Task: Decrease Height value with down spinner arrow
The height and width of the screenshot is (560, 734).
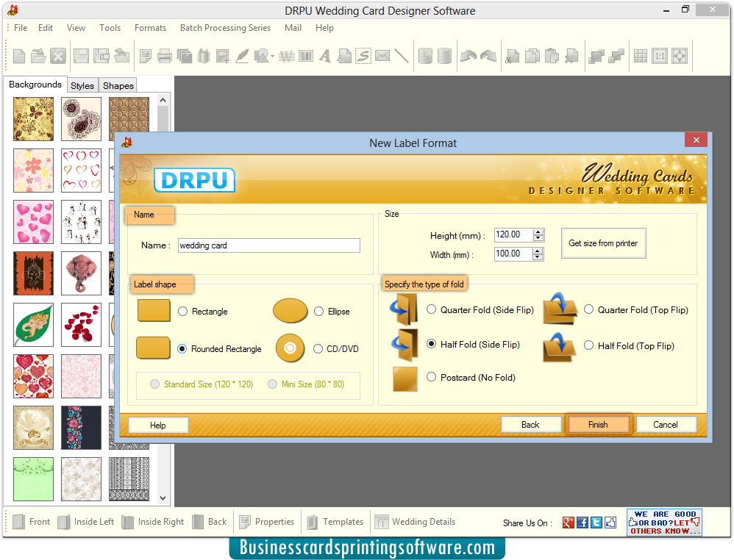Action: pos(538,238)
